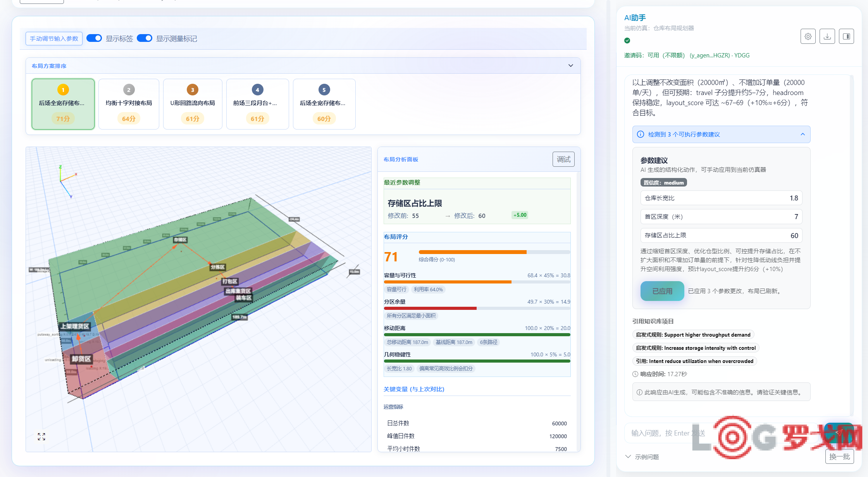This screenshot has height=477, width=868.
Task: Click the download icon in AI panel
Action: coord(827,36)
